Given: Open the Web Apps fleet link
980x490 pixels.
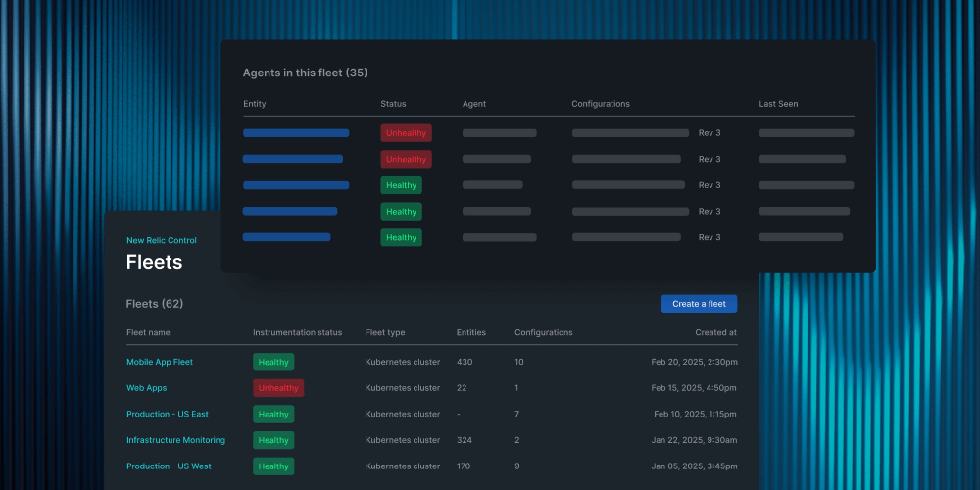Looking at the screenshot, I should coord(146,388).
